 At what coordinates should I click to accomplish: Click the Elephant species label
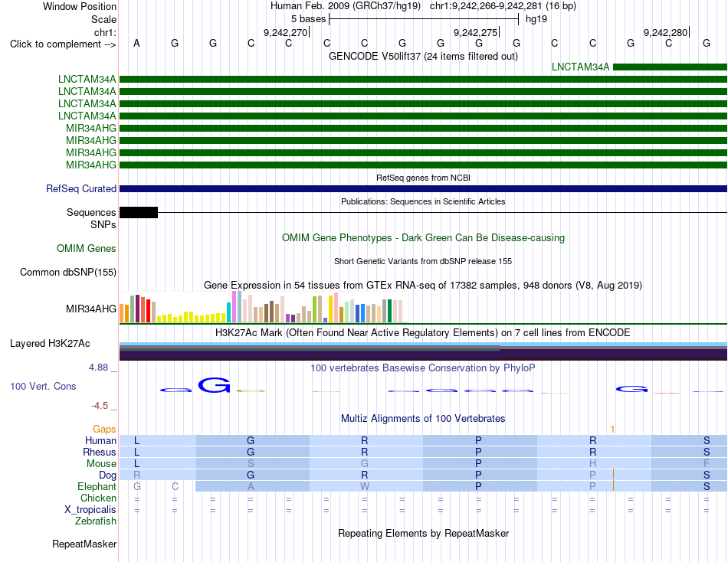(x=97, y=486)
